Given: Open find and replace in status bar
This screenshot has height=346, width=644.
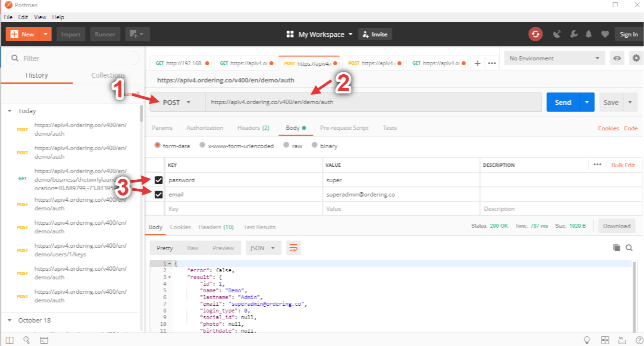Looking at the screenshot, I should point(26,340).
